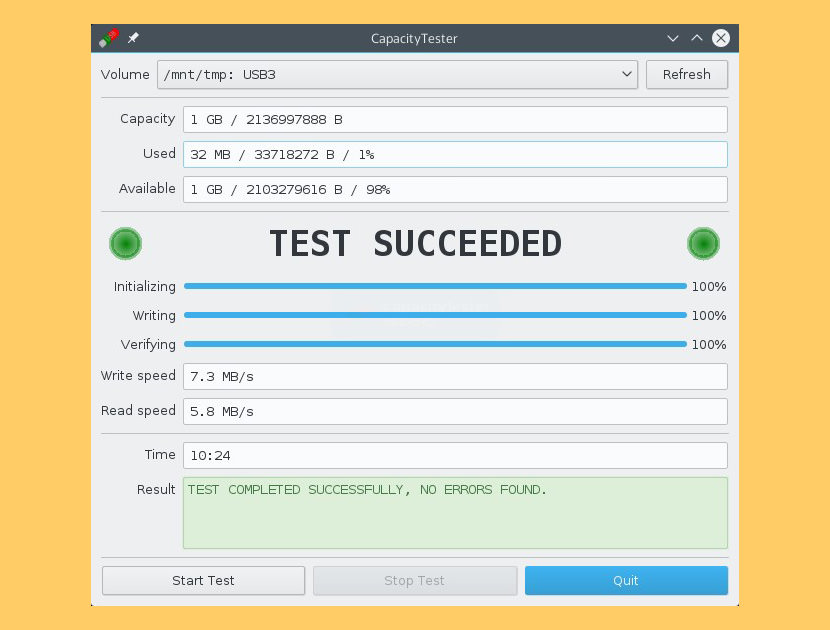Click the shade window chevron in title bar
830x630 pixels.
(697, 38)
